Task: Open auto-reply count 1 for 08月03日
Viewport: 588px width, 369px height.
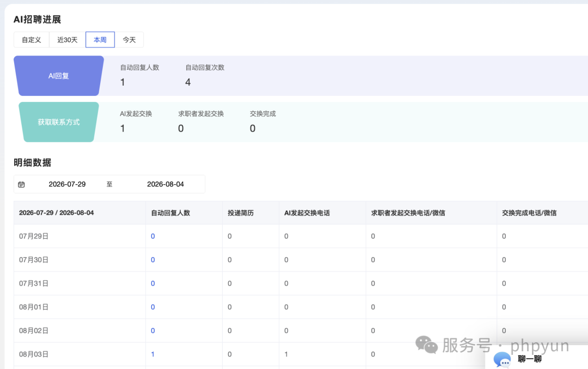Action: coord(152,354)
